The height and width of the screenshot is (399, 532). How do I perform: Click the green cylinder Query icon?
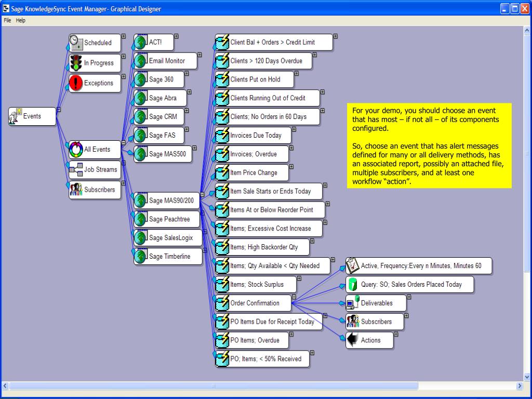(353, 284)
